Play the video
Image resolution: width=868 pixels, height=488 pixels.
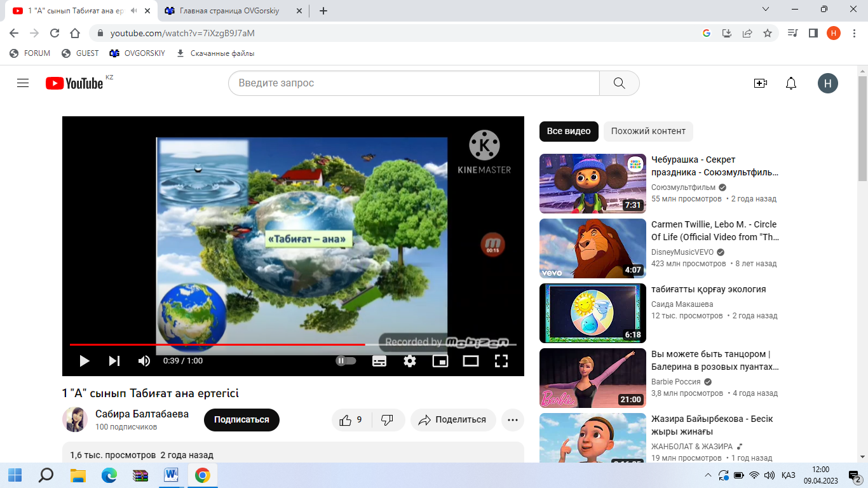[84, 361]
